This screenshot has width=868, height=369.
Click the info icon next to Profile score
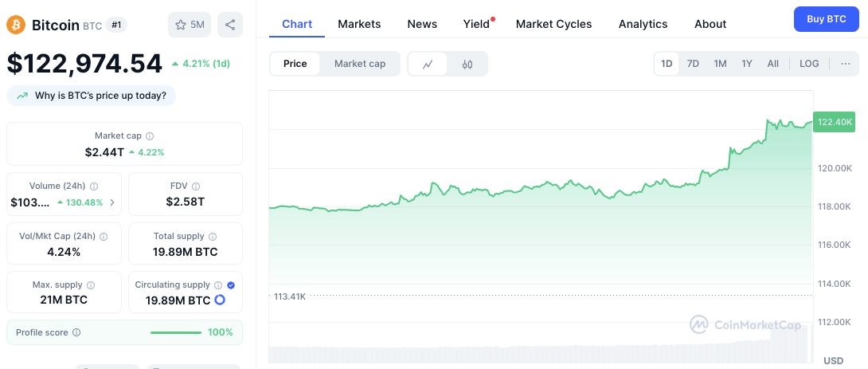[x=76, y=332]
